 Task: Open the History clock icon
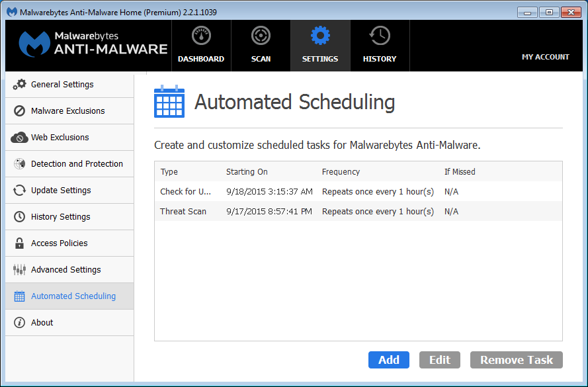(380, 36)
